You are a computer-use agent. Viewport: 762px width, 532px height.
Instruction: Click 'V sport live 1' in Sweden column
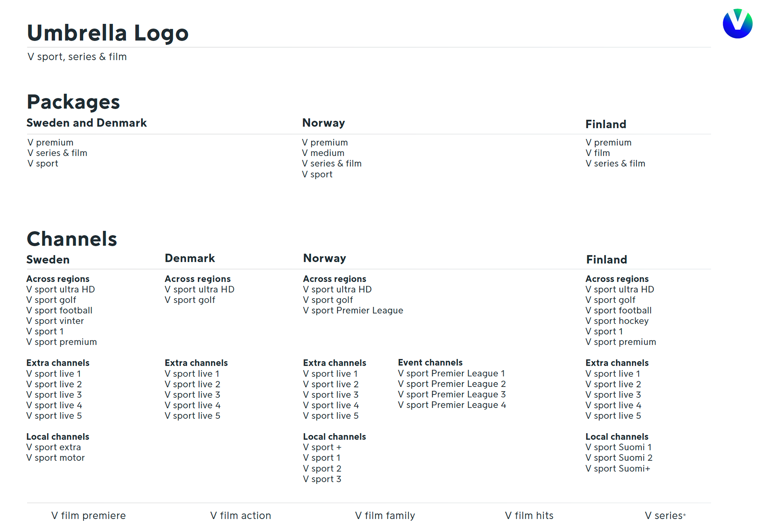(54, 374)
